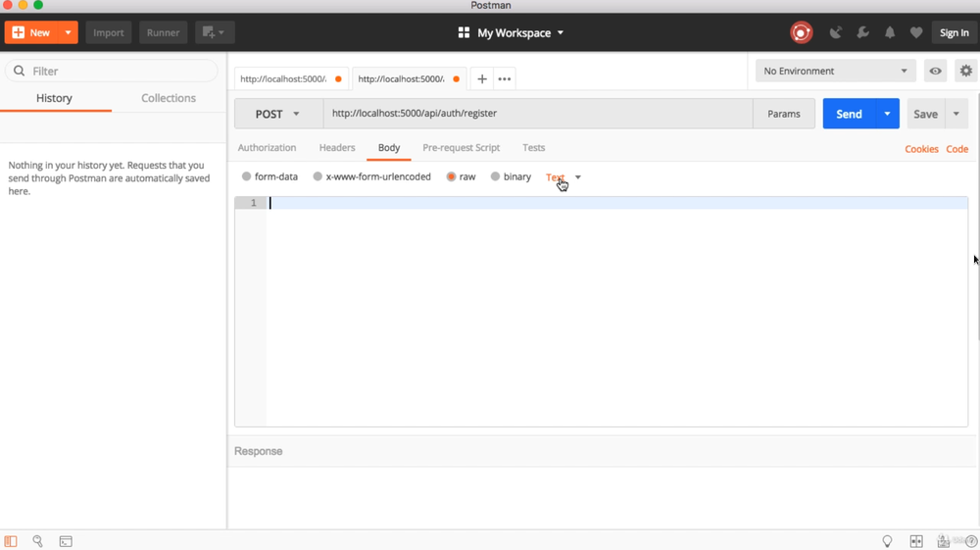The width and height of the screenshot is (980, 550).
Task: Open the notifications bell
Action: (890, 32)
